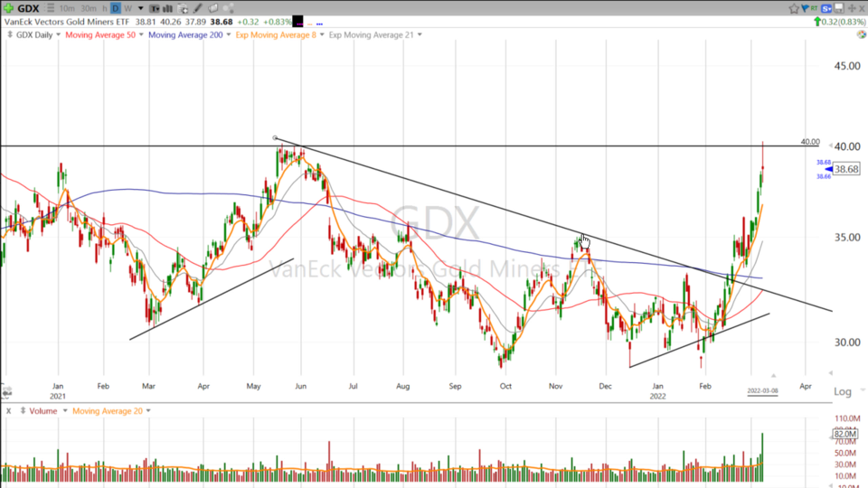This screenshot has height=488, width=868.
Task: Click the GDX ticker symbol in the title bar
Action: pos(28,8)
